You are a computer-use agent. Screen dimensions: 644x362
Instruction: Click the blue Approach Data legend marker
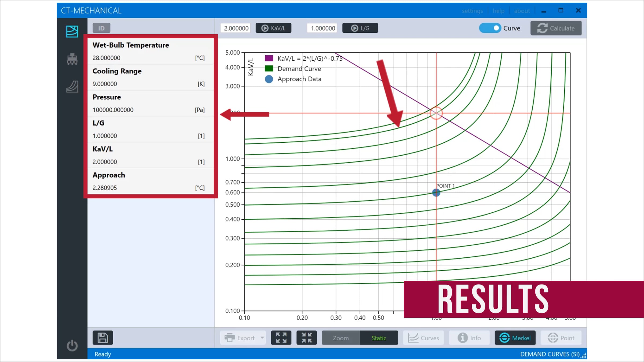pos(269,79)
